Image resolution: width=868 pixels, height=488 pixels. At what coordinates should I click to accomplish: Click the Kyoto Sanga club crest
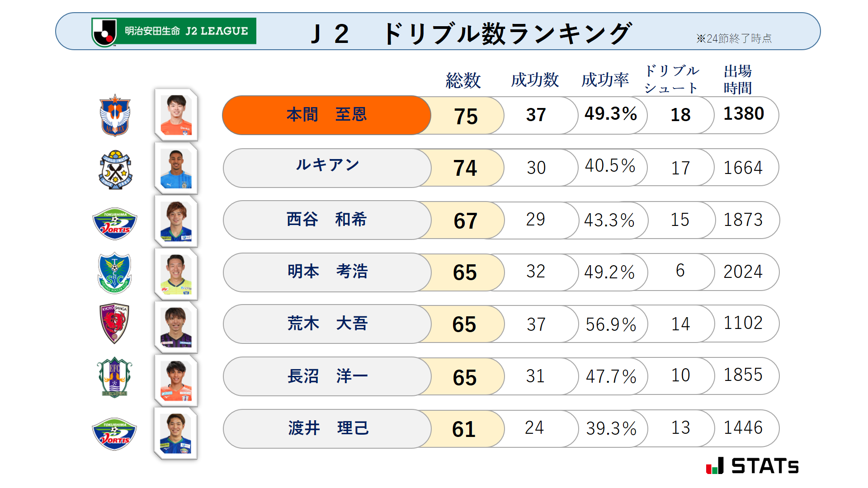point(114,324)
